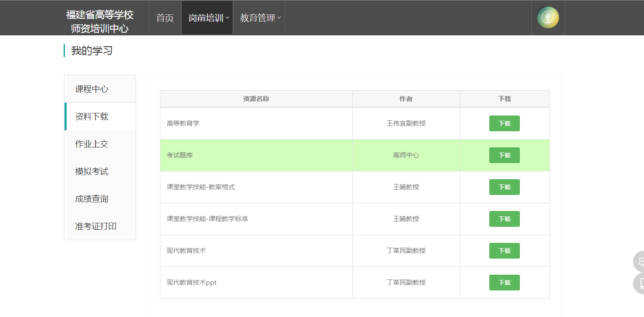Click the user avatar icon in header
The height and width of the screenshot is (317, 644).
click(548, 17)
